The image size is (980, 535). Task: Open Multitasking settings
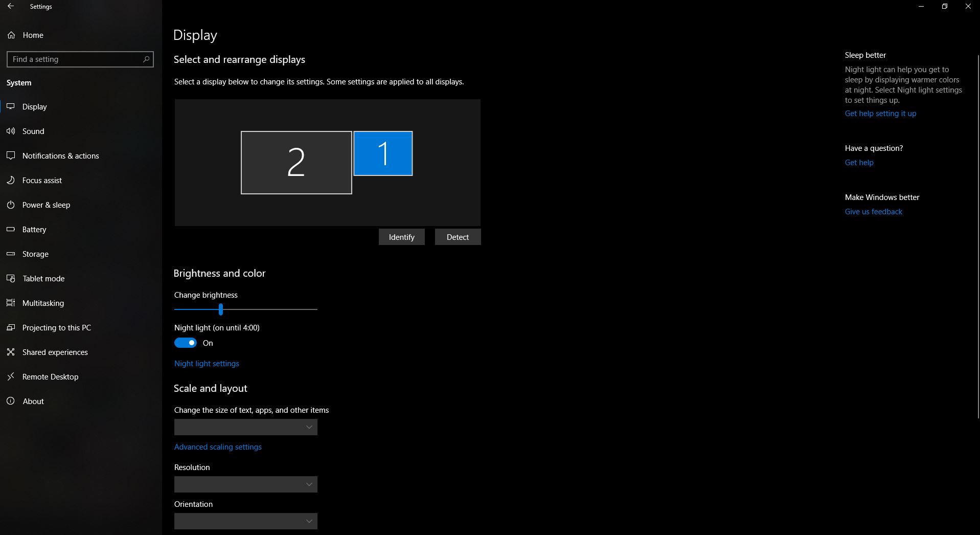coord(81,303)
